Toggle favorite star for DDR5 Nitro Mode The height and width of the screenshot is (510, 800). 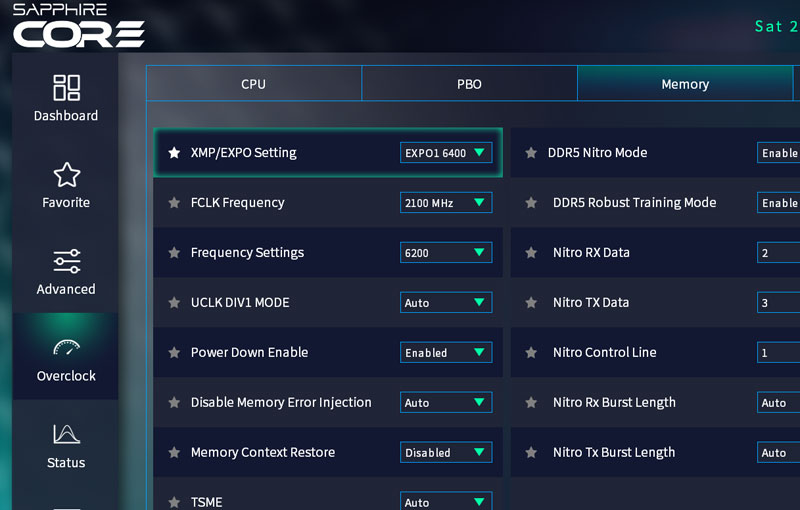pyautogui.click(x=531, y=153)
